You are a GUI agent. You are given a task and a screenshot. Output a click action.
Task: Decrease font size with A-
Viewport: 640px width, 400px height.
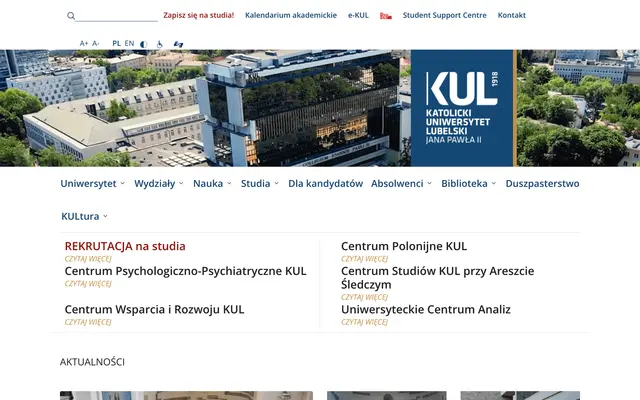96,43
